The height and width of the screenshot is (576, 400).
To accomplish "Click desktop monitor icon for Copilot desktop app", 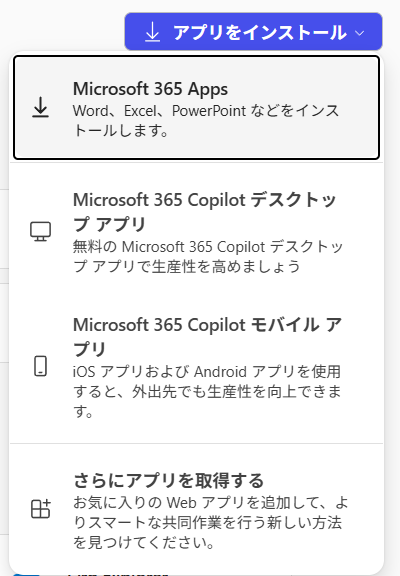I will 40,231.
